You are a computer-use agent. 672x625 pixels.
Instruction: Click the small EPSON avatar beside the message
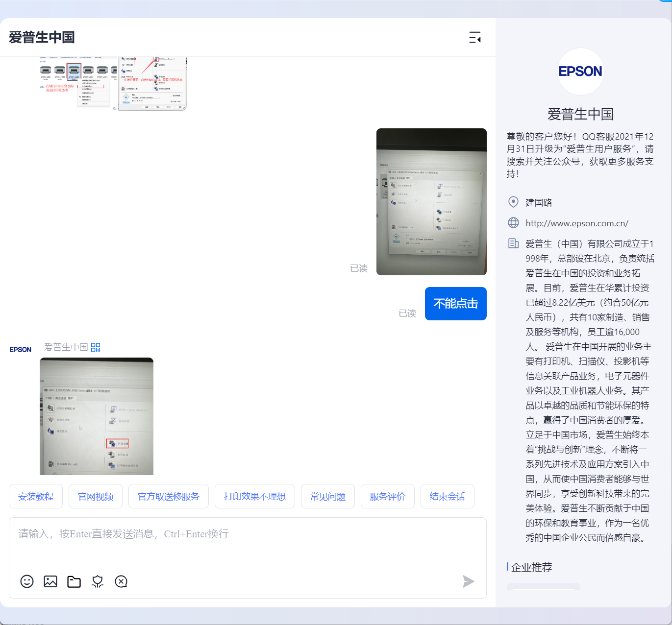tap(21, 349)
